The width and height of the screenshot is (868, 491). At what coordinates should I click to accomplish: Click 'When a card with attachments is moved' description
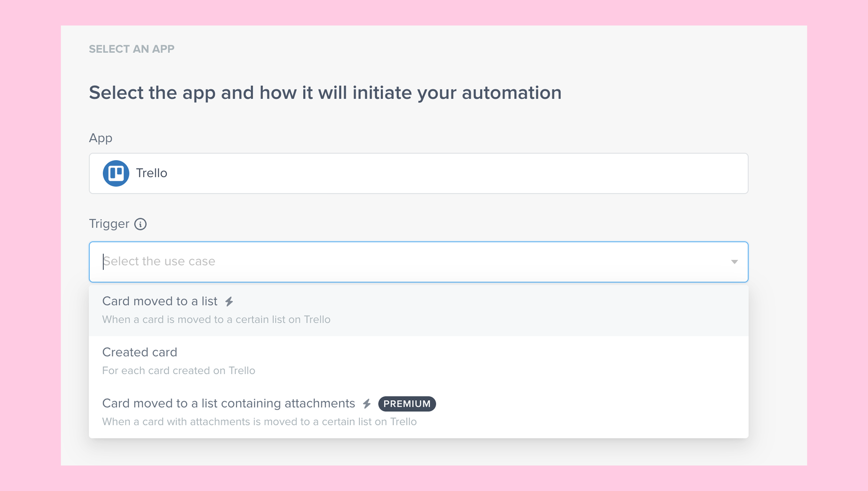[x=259, y=422]
